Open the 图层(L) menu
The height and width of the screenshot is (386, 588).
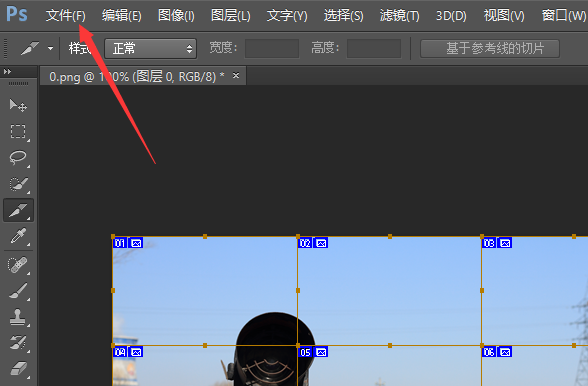click(x=231, y=16)
